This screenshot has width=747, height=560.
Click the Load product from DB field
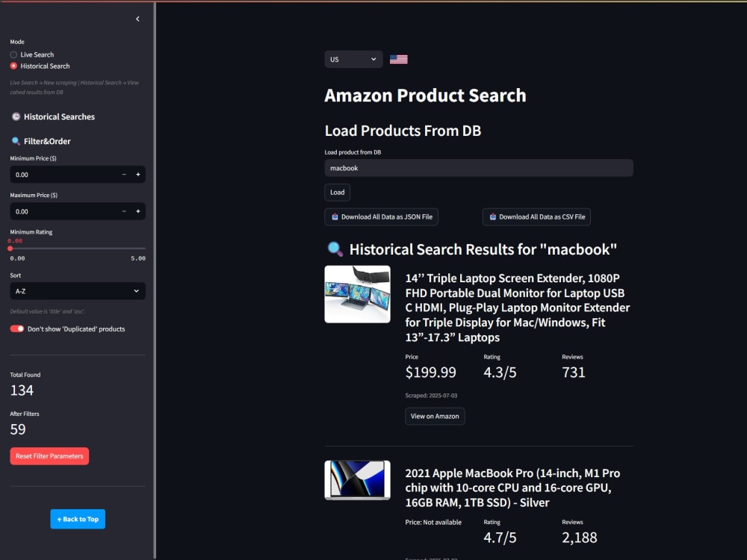pos(479,168)
